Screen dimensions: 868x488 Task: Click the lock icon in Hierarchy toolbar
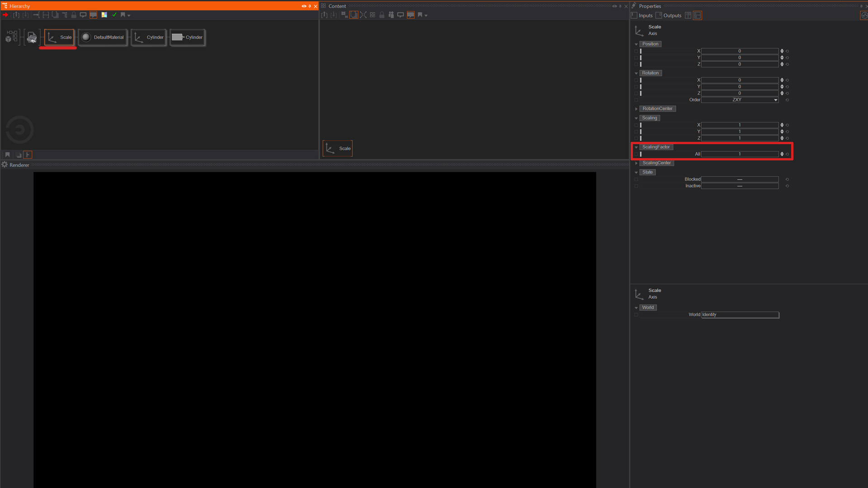click(x=74, y=15)
